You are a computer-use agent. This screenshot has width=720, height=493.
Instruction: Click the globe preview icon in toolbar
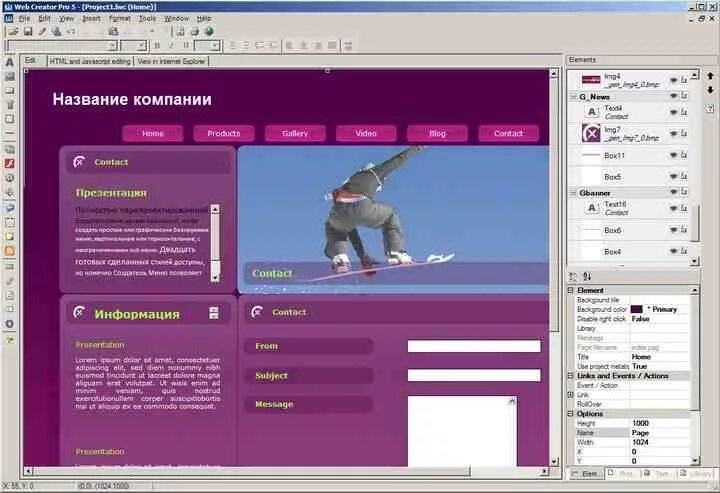[x=209, y=32]
